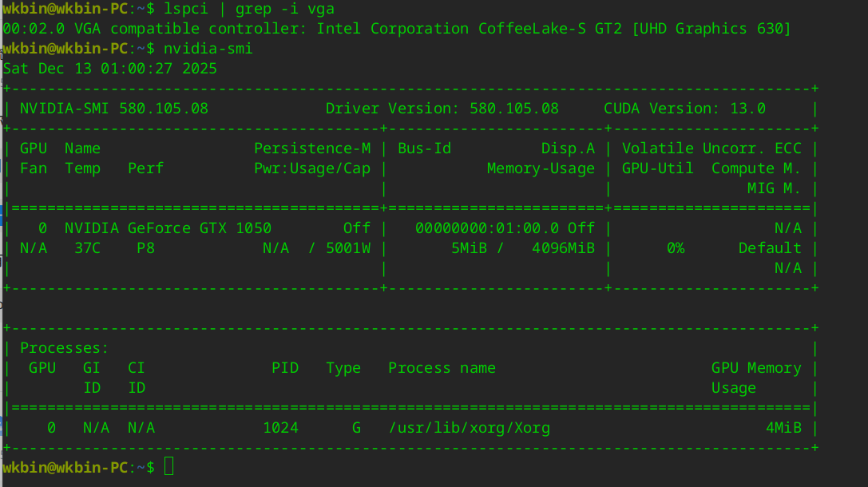Click the 0% GPU-Util value
The image size is (868, 487).
coord(676,248)
